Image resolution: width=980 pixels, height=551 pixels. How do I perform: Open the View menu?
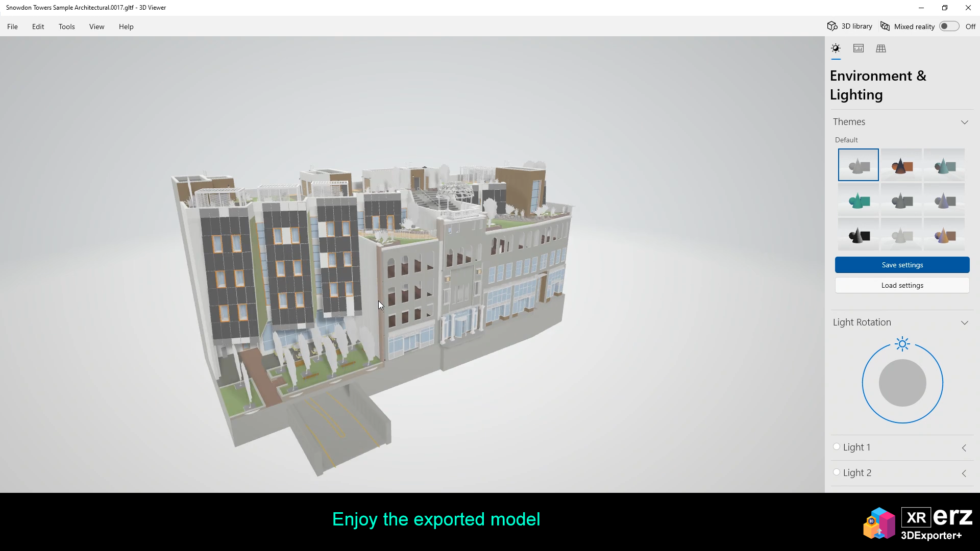[96, 27]
